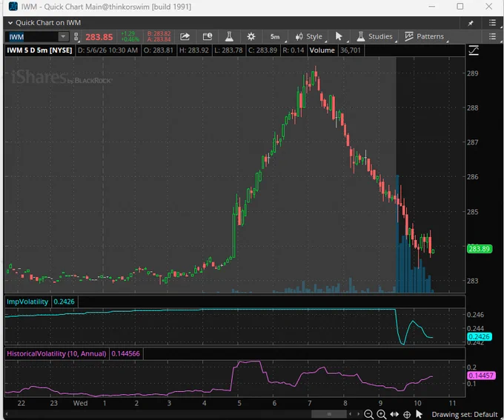Click the drawings panel icon beside Volume
This screenshot has width=504, height=420.
point(474,50)
